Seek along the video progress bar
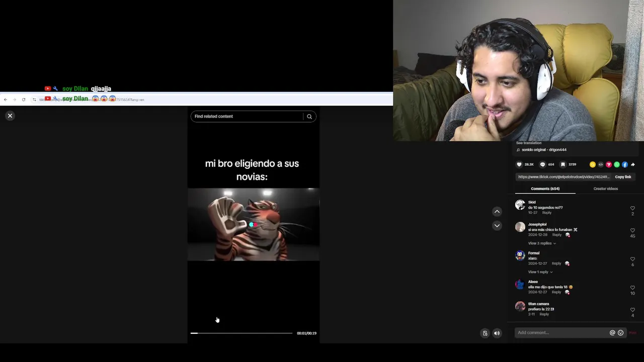Screen dimensions: 644x362 [242, 333]
